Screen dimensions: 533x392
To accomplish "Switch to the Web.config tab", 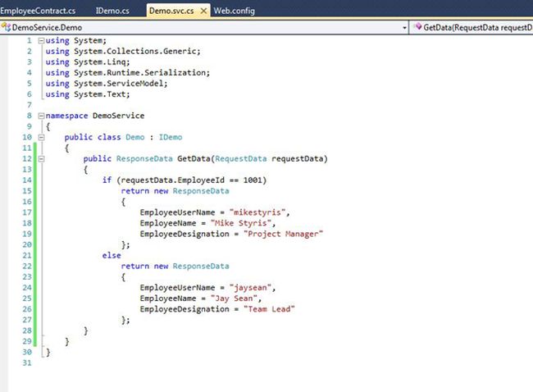I will click(x=235, y=11).
